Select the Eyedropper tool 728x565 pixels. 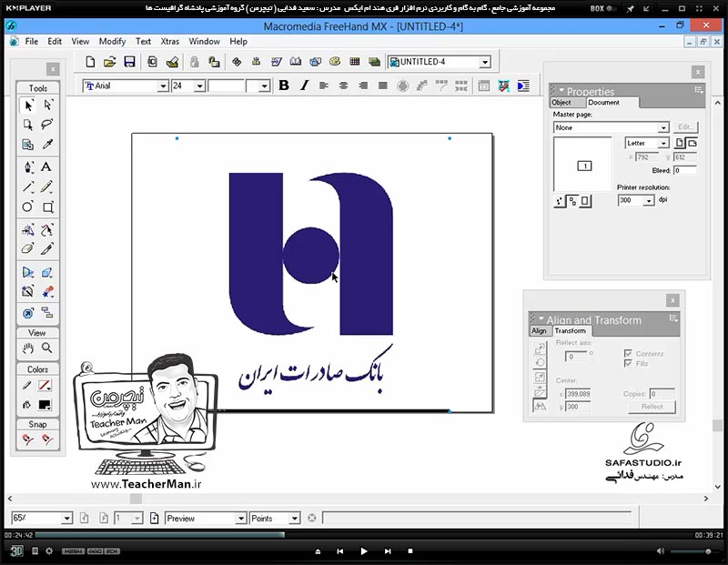[x=47, y=145]
